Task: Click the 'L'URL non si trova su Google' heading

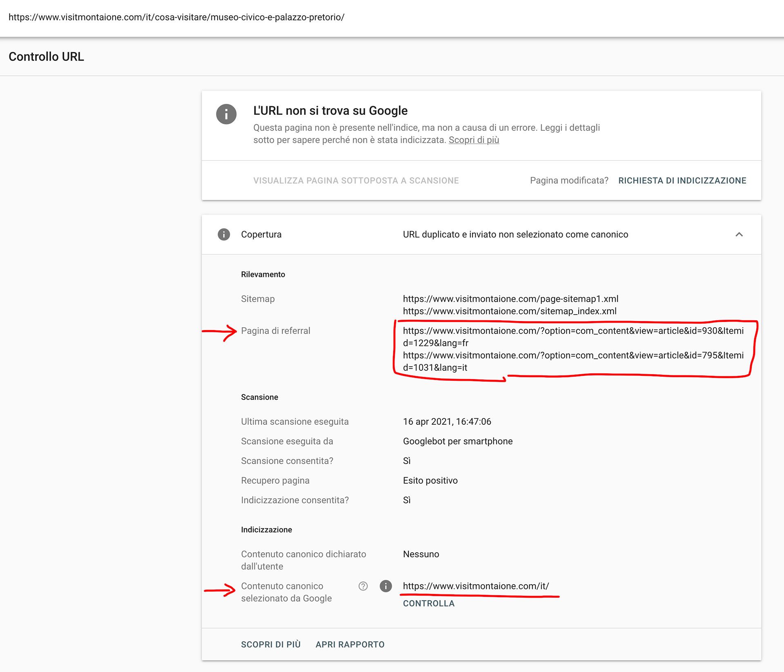Action: tap(330, 111)
